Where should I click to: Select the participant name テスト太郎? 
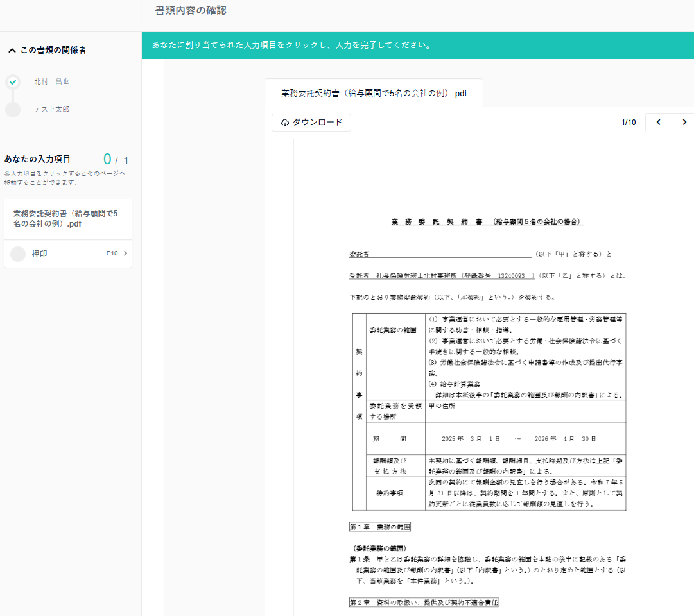[x=51, y=109]
